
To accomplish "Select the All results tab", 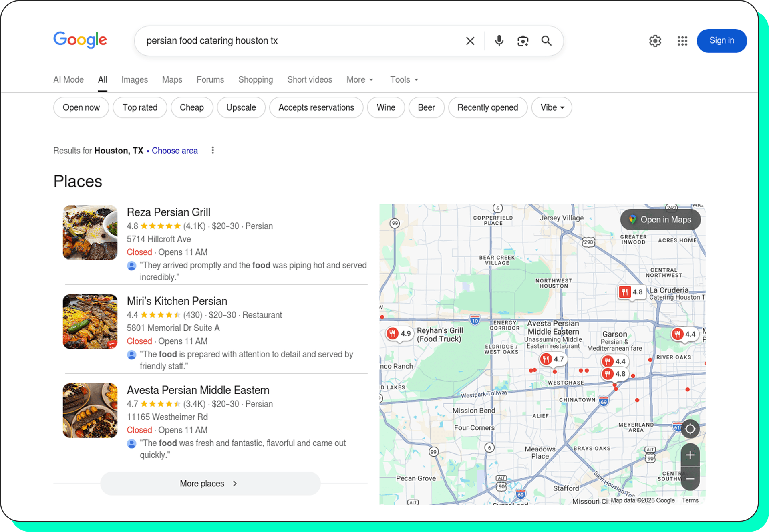I will (103, 80).
